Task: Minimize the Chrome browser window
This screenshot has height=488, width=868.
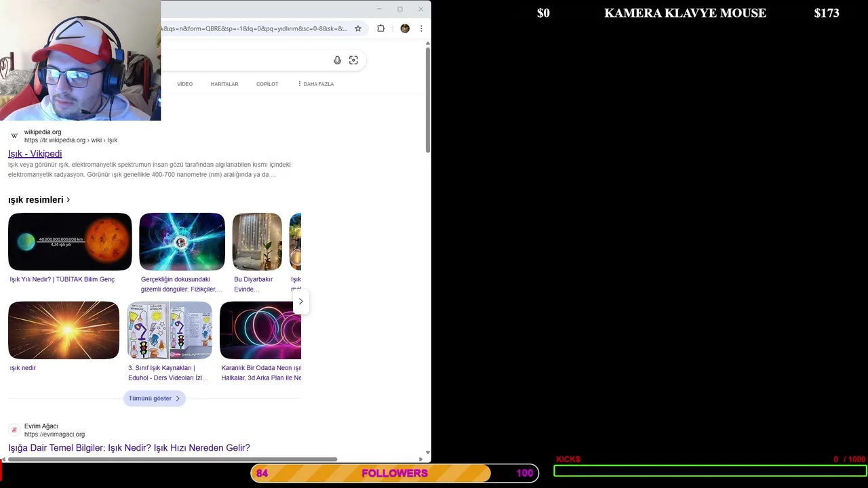Action: tap(379, 9)
